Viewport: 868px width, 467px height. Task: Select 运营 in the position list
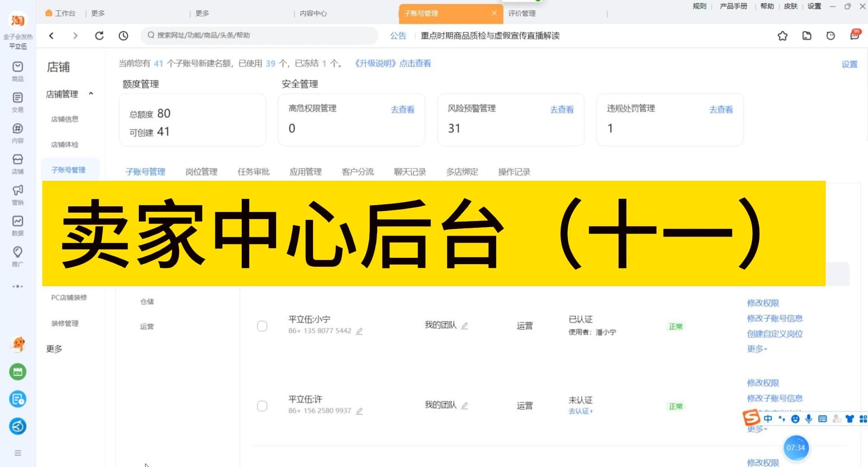coord(147,327)
